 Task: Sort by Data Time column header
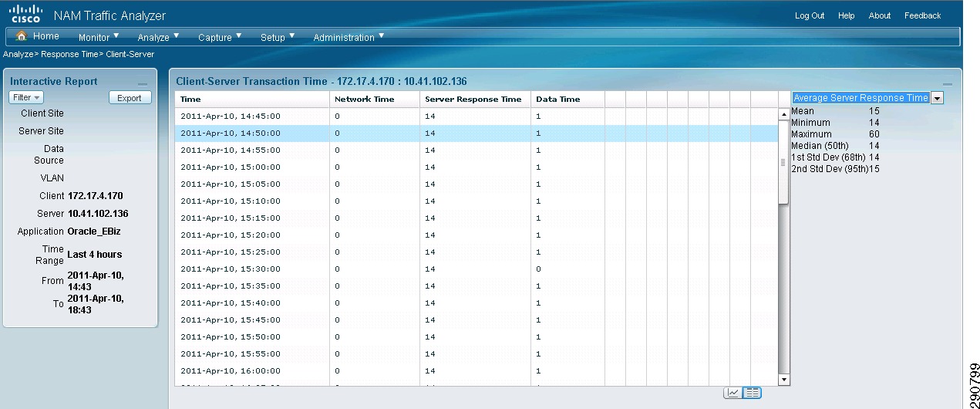coord(567,99)
